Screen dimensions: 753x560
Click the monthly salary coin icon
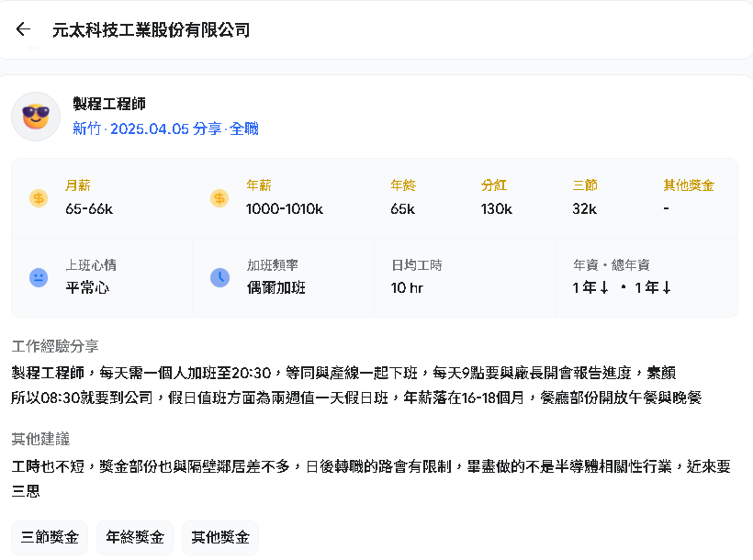39,198
